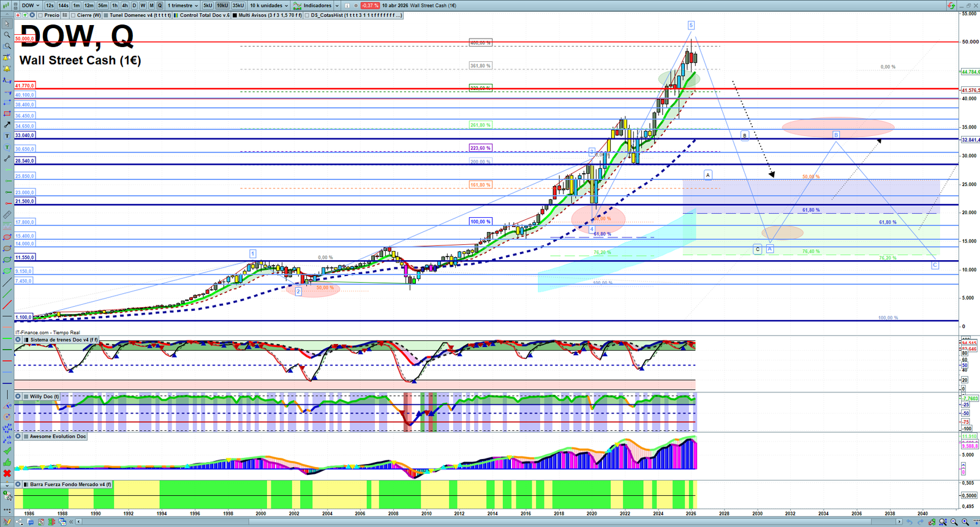Select the Fibonacci wave drawing tool
The height and width of the screenshot is (527, 980).
coord(7,80)
